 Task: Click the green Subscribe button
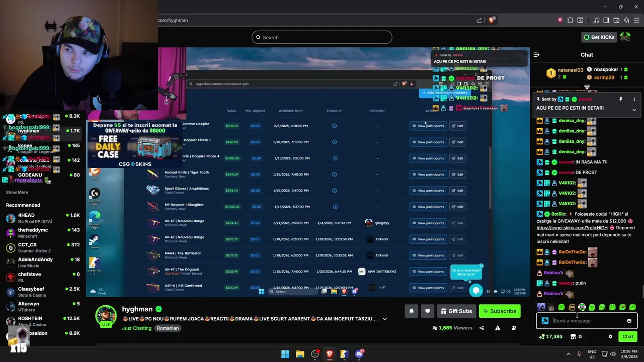coord(500,311)
